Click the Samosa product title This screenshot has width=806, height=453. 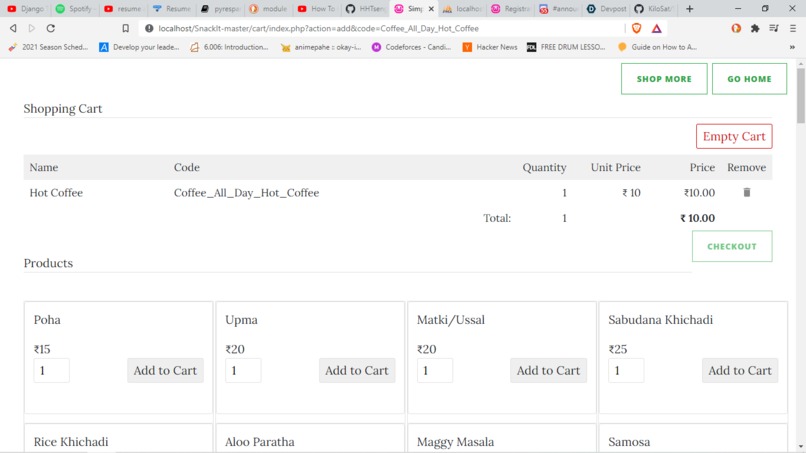point(629,442)
